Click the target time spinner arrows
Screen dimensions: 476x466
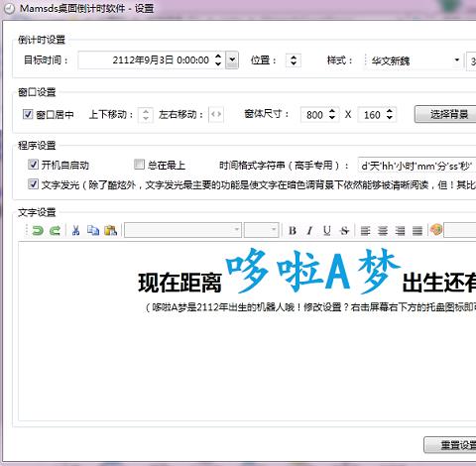[218, 59]
